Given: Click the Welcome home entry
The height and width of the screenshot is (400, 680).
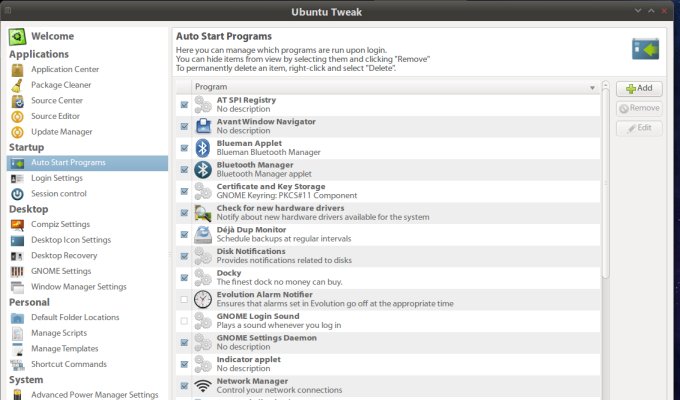Looking at the screenshot, I should point(52,37).
